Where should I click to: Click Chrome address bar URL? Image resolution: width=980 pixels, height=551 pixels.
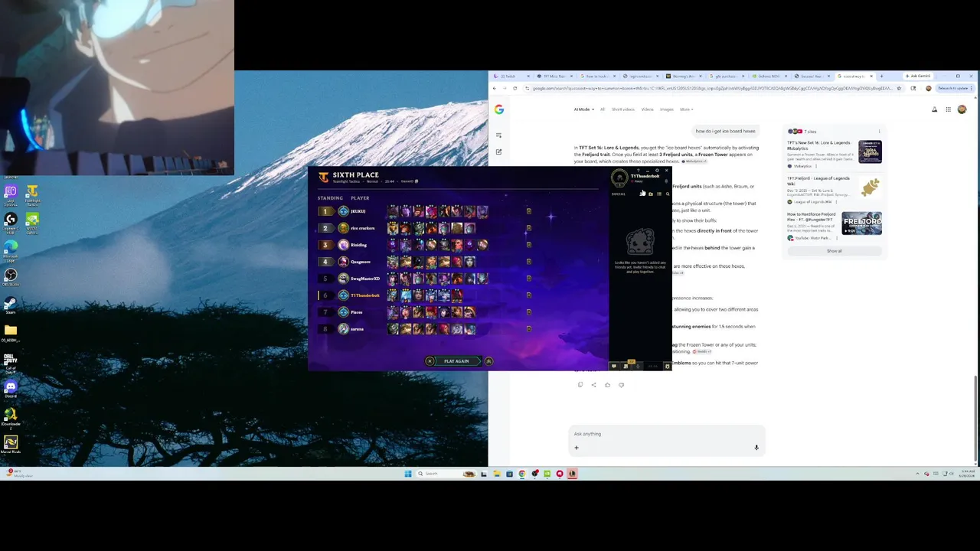[712, 88]
